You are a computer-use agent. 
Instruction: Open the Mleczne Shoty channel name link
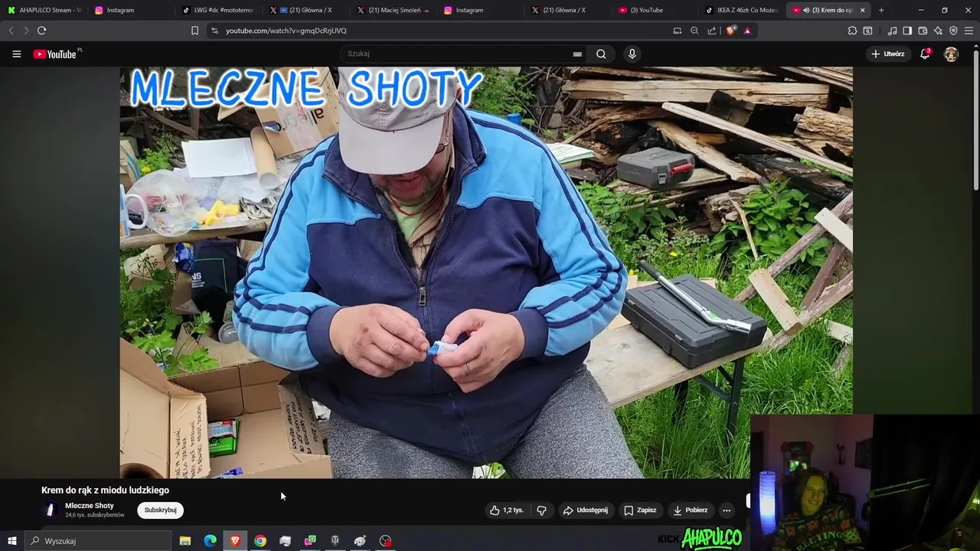pyautogui.click(x=90, y=506)
